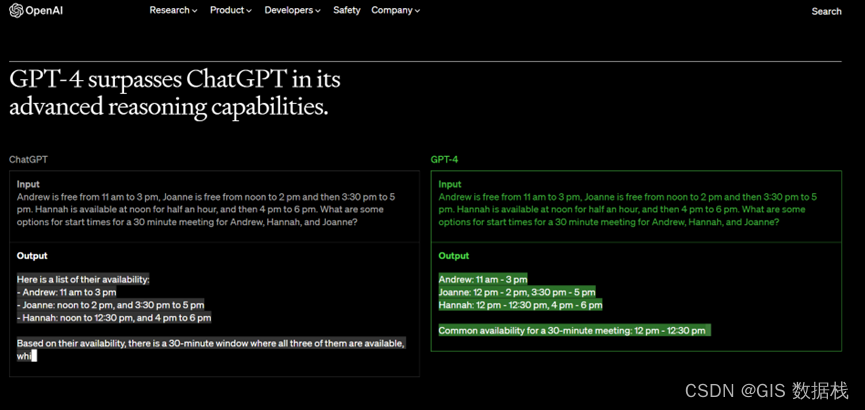Click 'Joanne: 12 pm - 2 pm' in GPT-4 output

[x=517, y=292]
